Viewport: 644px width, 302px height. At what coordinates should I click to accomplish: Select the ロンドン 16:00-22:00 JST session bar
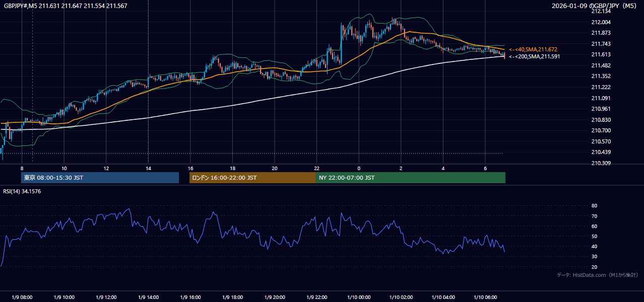coord(252,178)
